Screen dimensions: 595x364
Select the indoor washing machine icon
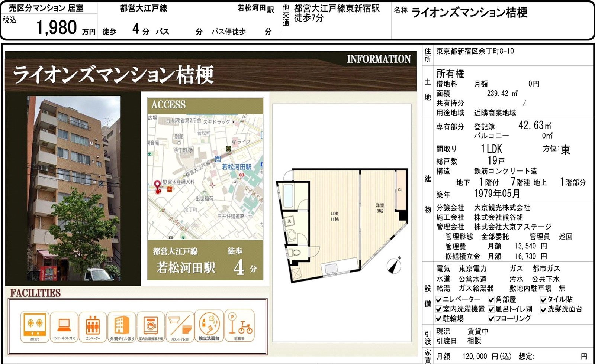tap(151, 326)
